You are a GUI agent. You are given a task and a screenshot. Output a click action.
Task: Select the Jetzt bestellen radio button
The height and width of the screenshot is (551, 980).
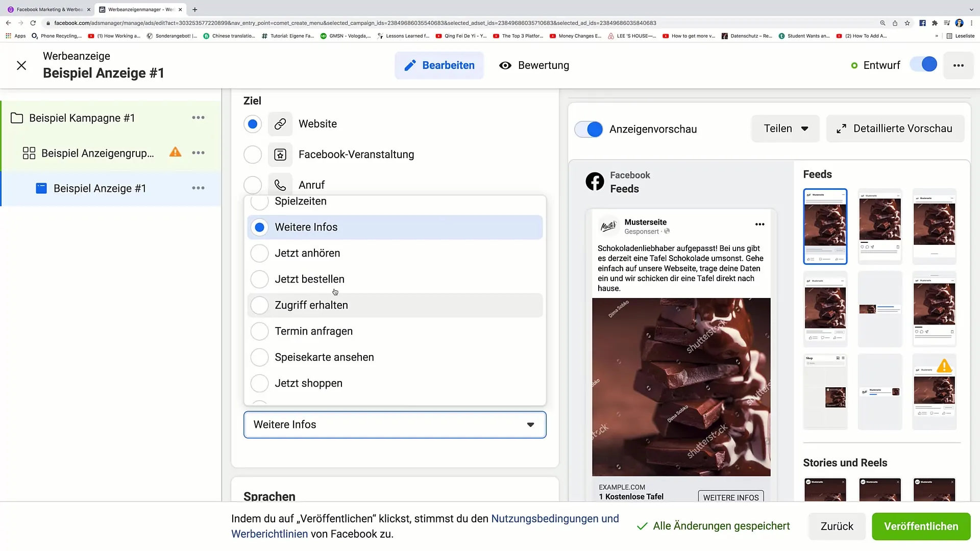pos(260,279)
